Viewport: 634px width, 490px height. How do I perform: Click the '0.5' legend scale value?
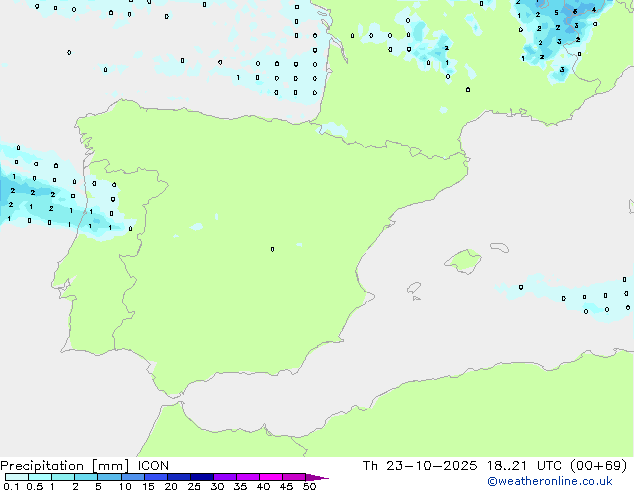pos(35,486)
